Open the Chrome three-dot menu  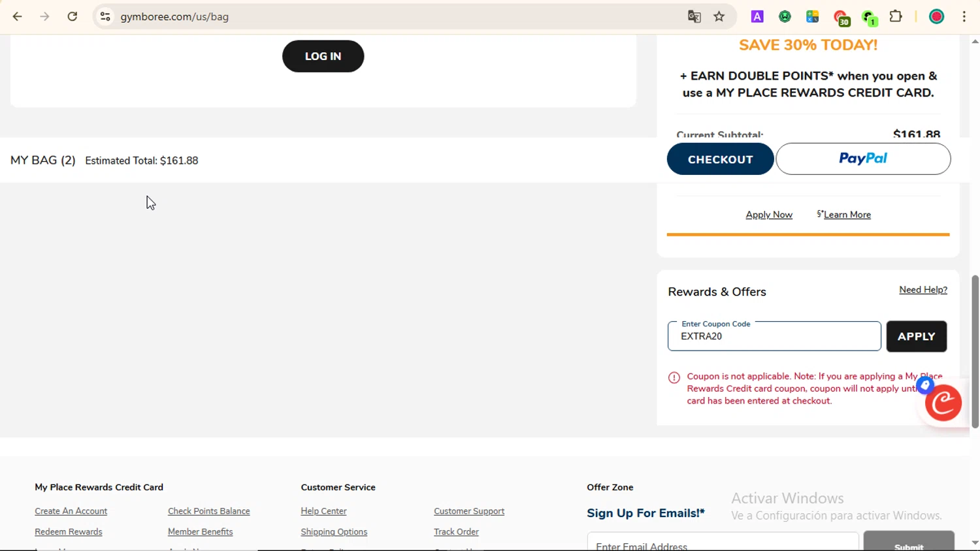click(x=964, y=16)
